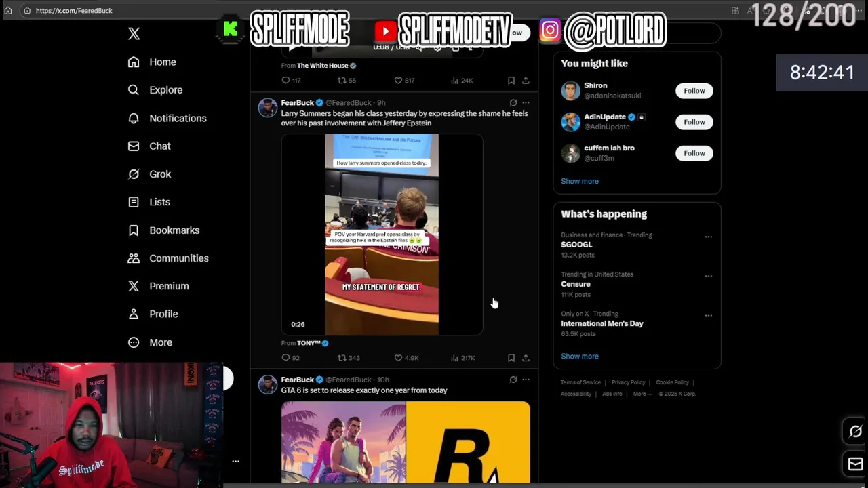Open Cookie Policy link

(673, 382)
